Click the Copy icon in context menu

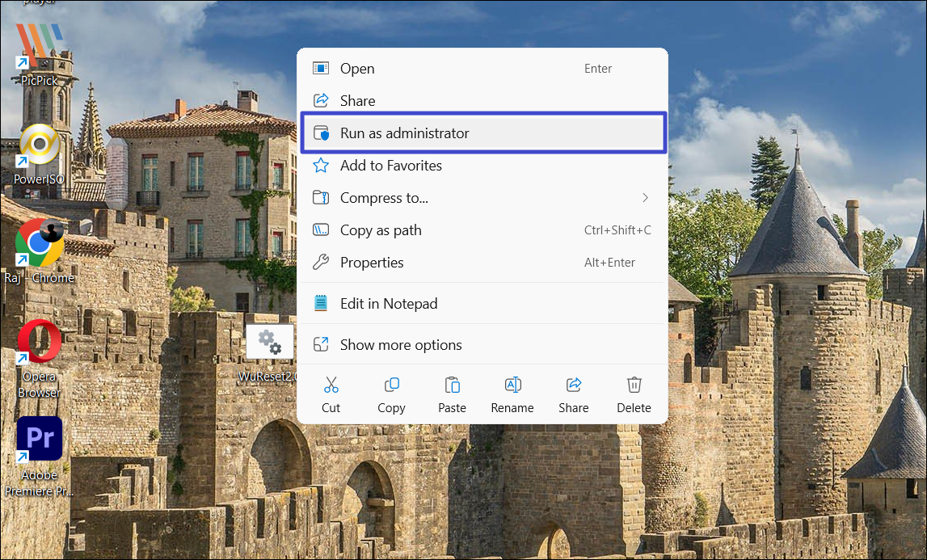pos(391,385)
